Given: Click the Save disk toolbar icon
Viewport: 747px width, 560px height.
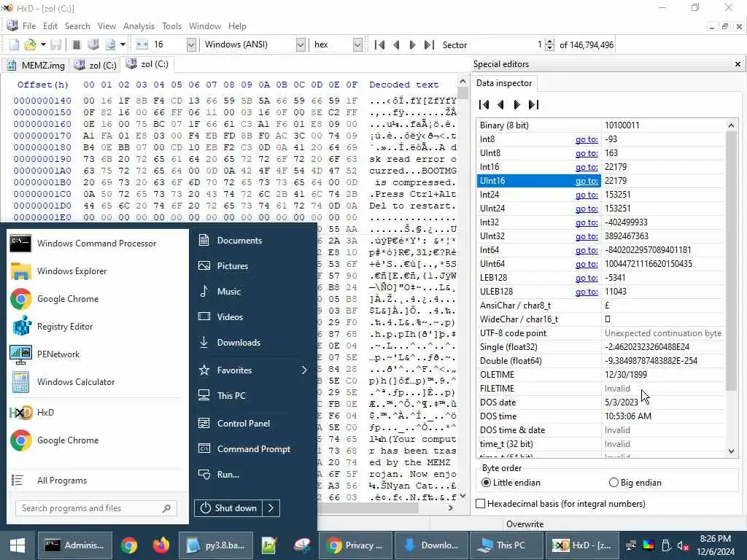Looking at the screenshot, I should [55, 44].
